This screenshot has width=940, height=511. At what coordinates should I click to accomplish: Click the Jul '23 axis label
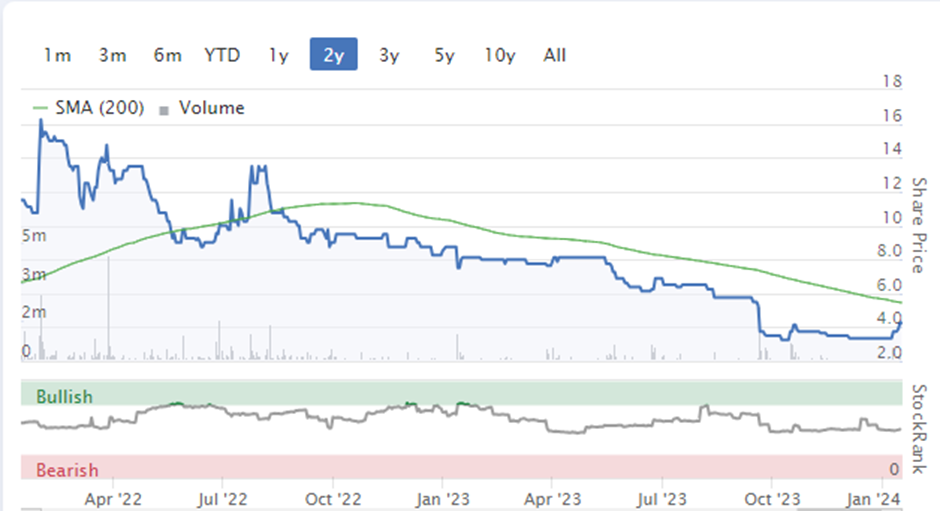[662, 500]
